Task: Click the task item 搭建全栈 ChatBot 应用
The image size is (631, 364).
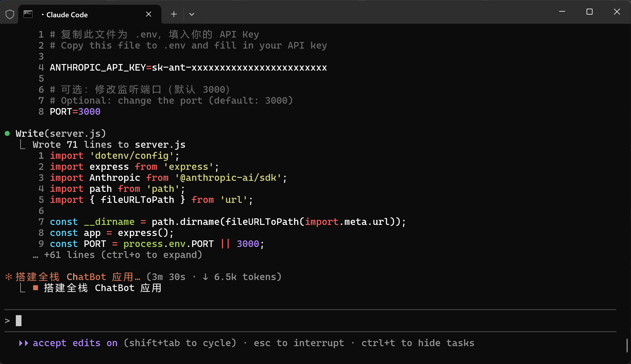Action: (x=103, y=288)
